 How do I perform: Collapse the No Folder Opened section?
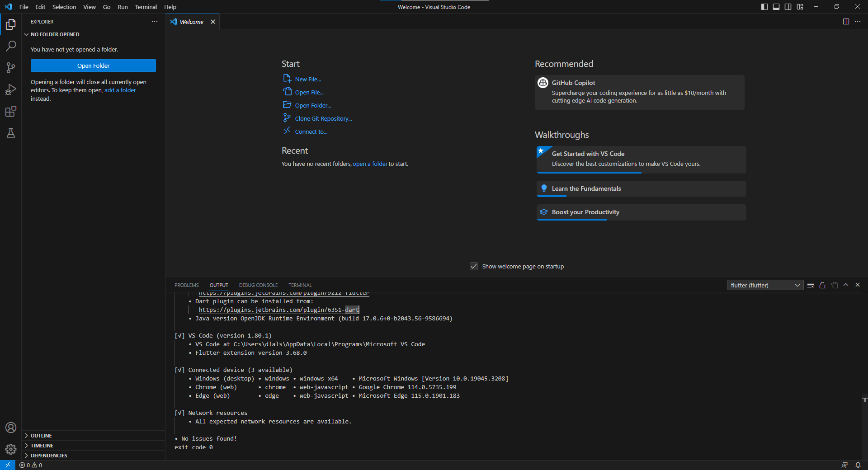pyautogui.click(x=93, y=34)
